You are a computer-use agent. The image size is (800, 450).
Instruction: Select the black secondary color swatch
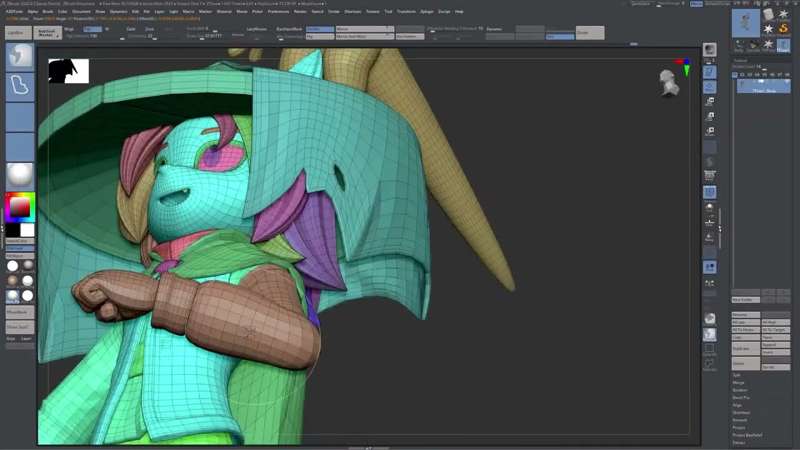(x=13, y=230)
